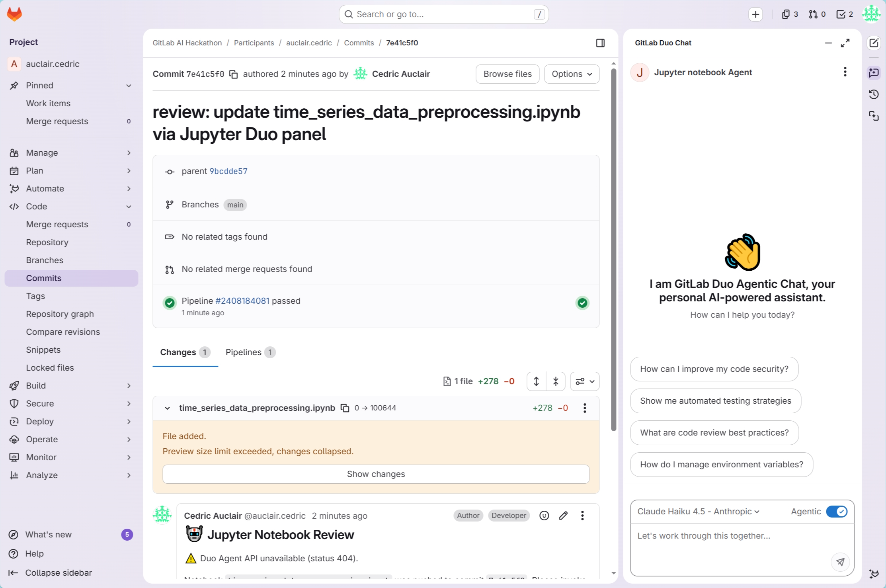Collapse the time_series_data_preprocessing.ipynb file diff

click(168, 408)
